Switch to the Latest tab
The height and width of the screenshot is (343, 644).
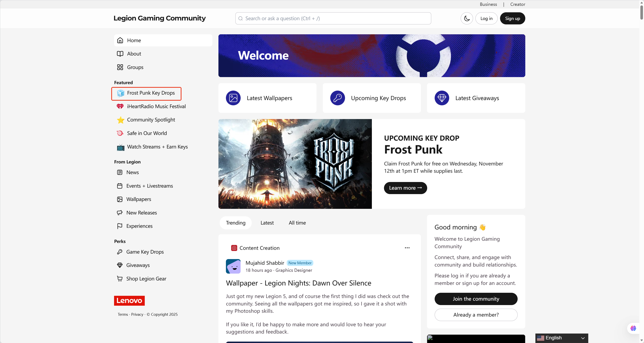click(x=267, y=223)
